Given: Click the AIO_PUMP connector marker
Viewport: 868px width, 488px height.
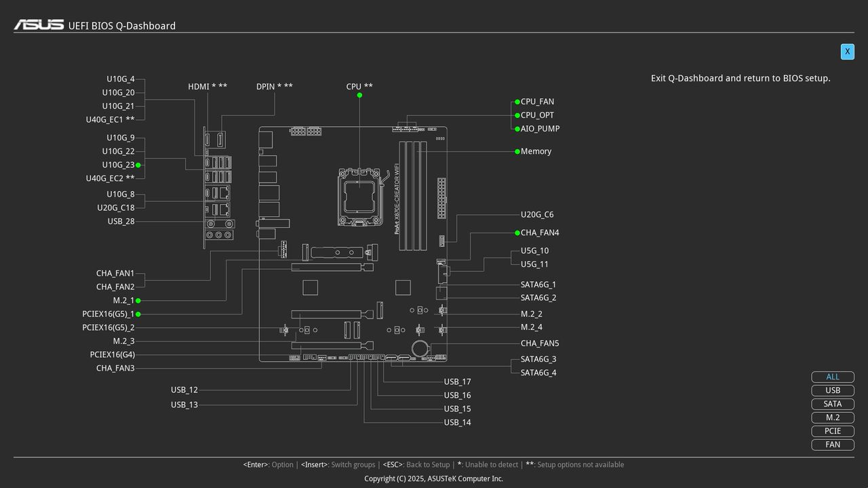Looking at the screenshot, I should (x=516, y=129).
